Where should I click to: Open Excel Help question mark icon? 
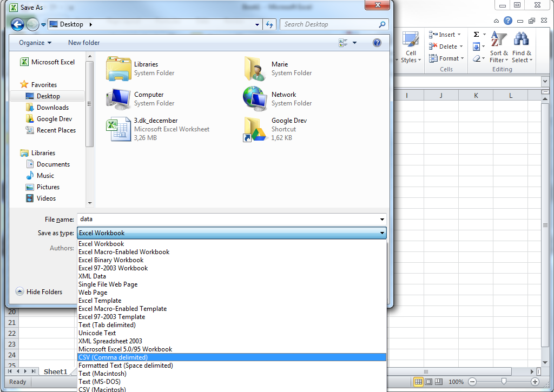[507, 21]
